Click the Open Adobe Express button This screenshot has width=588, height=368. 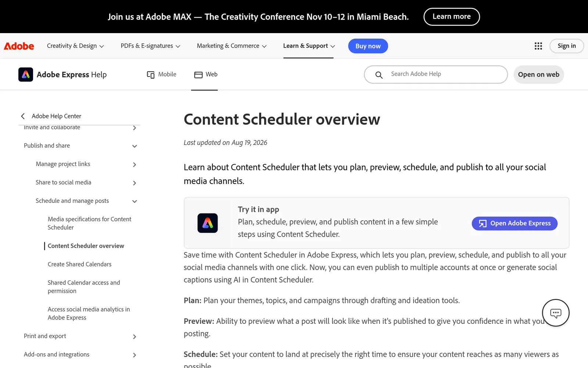click(514, 223)
